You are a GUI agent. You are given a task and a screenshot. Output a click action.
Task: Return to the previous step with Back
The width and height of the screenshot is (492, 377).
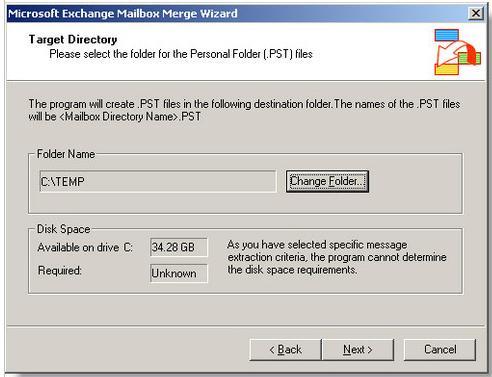pyautogui.click(x=285, y=350)
